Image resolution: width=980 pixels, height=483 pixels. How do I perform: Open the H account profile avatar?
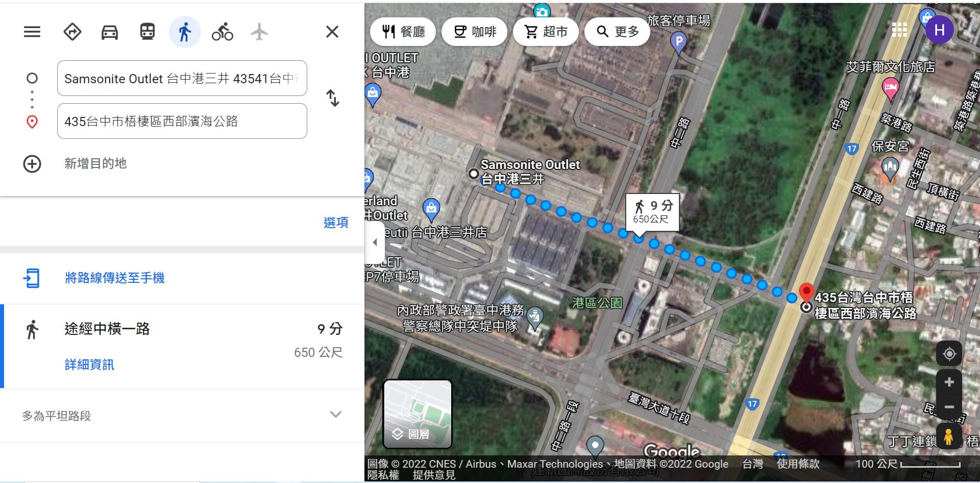coord(939,30)
